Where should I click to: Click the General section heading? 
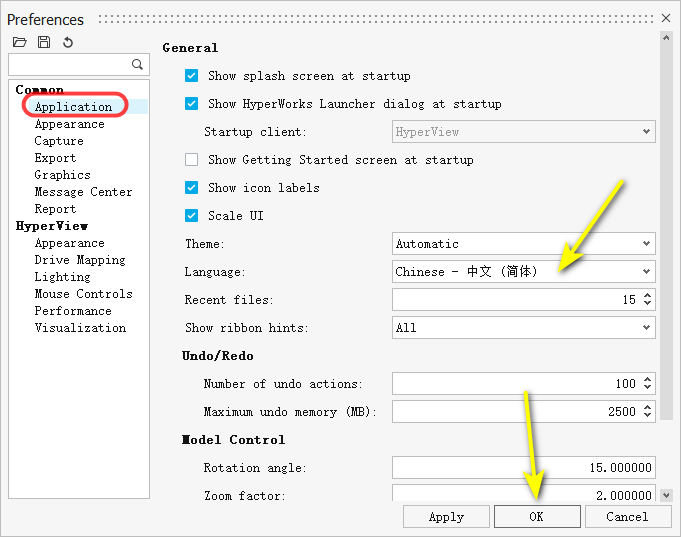click(x=190, y=48)
